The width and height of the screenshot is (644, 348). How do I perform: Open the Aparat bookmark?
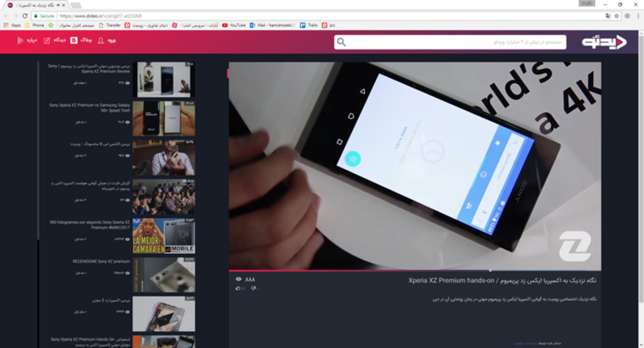[x=195, y=25]
